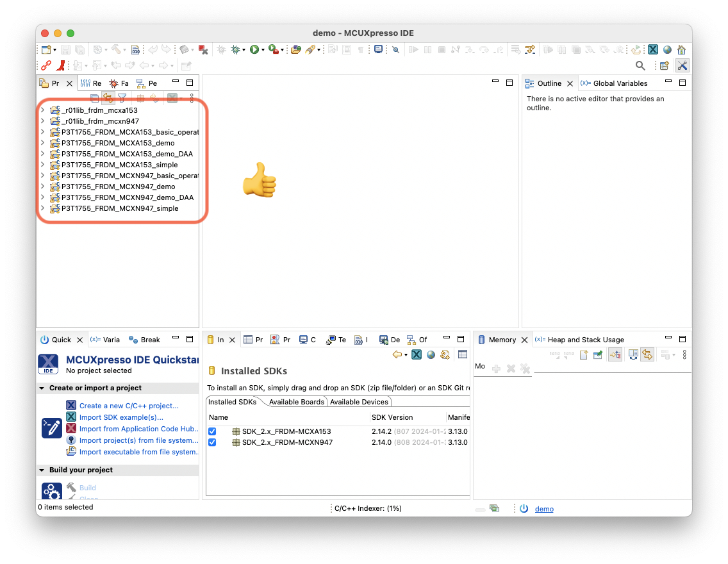This screenshot has width=728, height=564.
Task: Uncheck the SDK_2.x_FRDM-MCXA153 checkbox
Action: 212,431
